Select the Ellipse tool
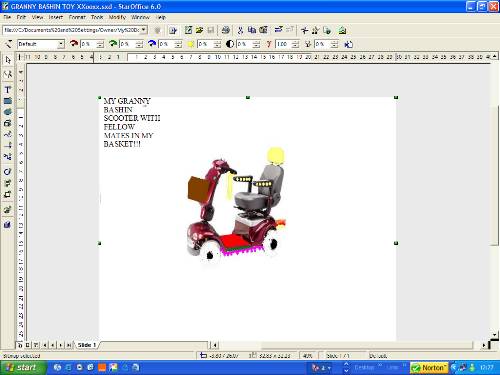500x375 pixels. [8, 112]
